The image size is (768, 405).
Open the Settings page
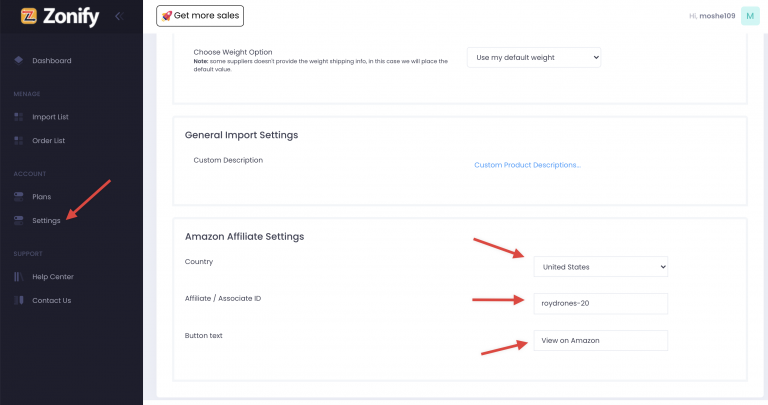tap(46, 221)
